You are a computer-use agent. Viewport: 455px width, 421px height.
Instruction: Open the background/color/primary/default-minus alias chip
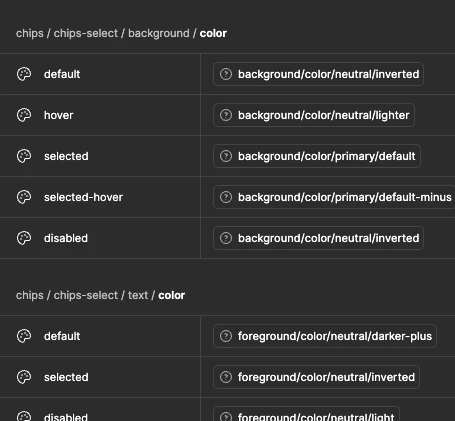[x=334, y=197]
